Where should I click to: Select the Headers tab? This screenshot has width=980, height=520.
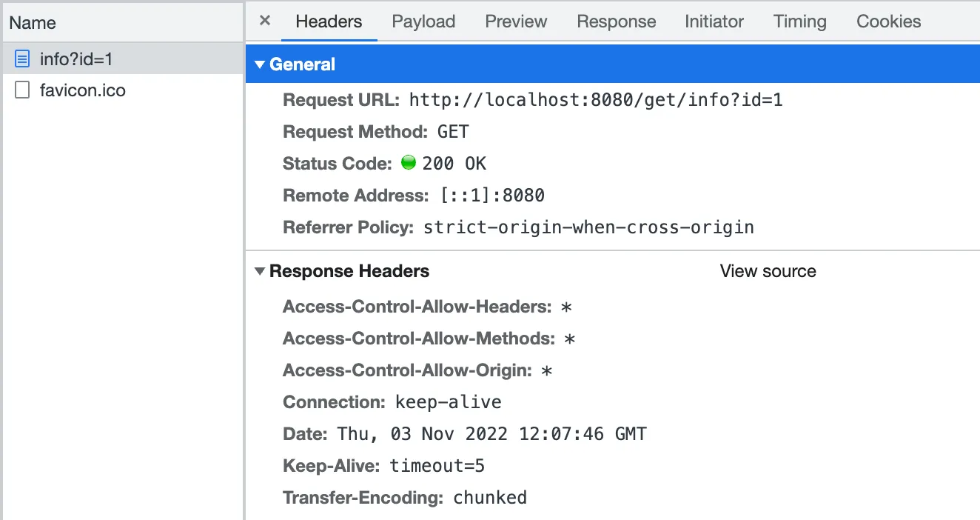329,21
